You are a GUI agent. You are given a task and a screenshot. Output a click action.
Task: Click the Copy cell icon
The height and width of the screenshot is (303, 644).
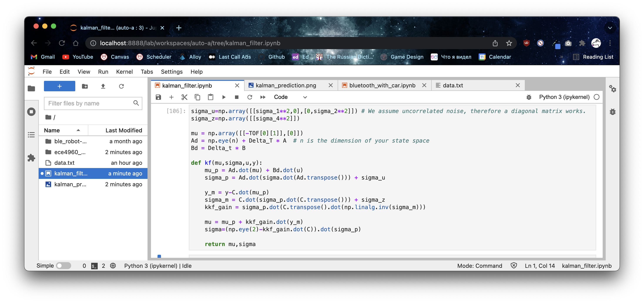197,97
